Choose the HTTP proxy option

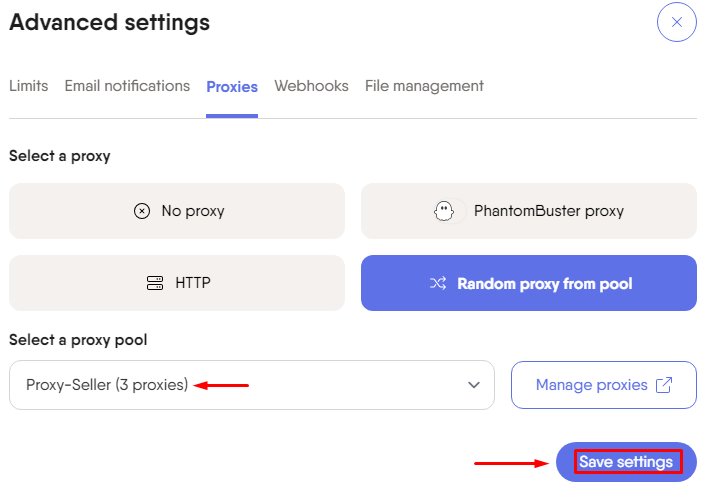(177, 283)
